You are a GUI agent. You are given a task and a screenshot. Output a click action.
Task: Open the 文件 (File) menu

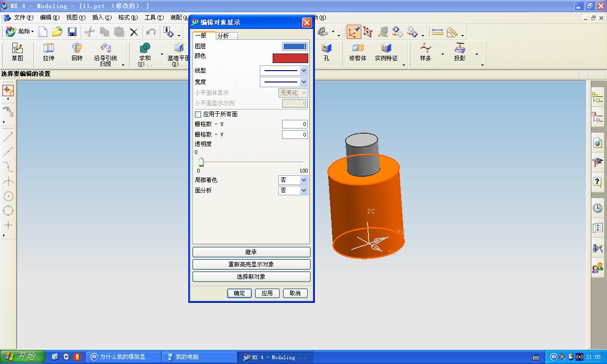[23, 18]
